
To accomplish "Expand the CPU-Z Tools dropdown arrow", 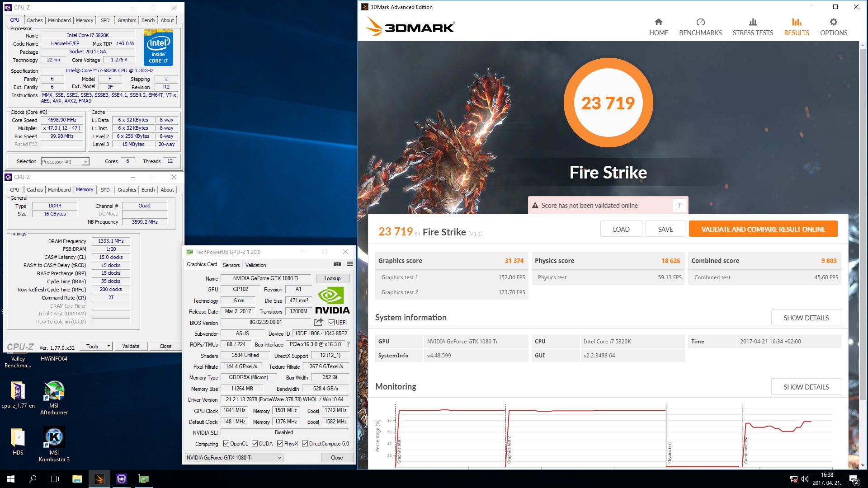I will click(108, 346).
